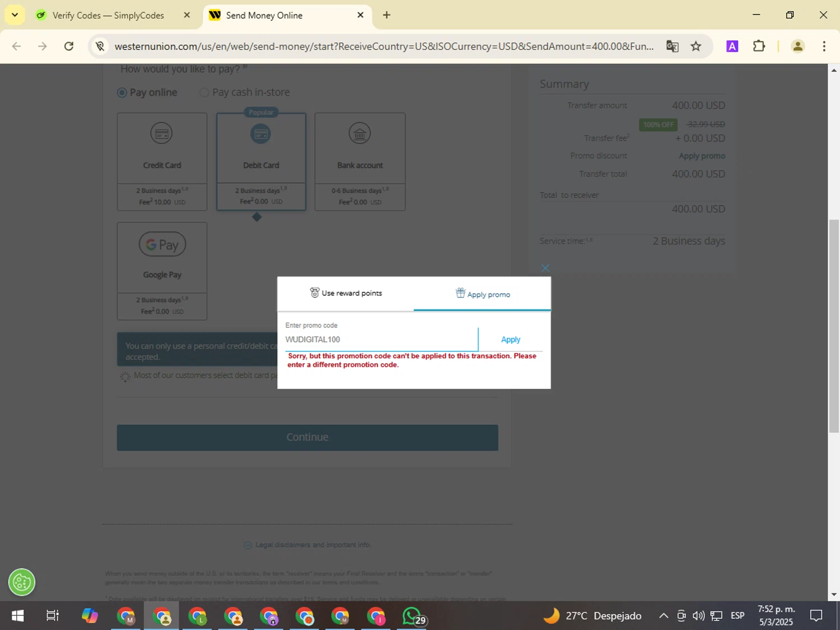840x630 pixels.
Task: Open the Extensions puzzle icon
Action: (x=759, y=46)
